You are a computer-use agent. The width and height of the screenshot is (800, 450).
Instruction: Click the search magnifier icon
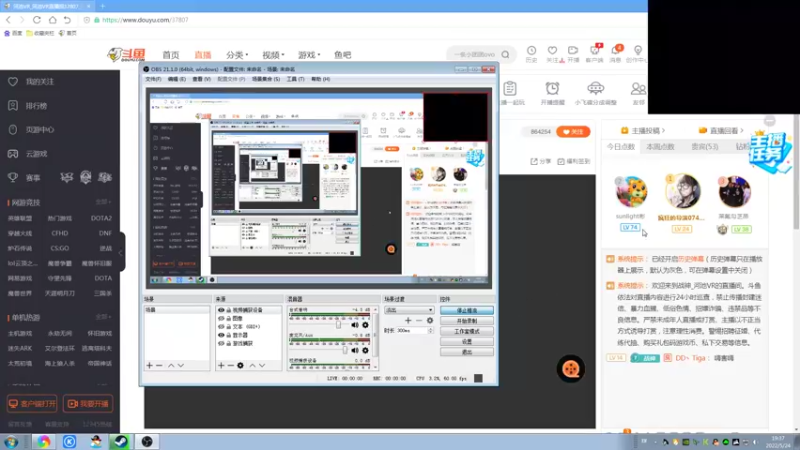pyautogui.click(x=505, y=55)
